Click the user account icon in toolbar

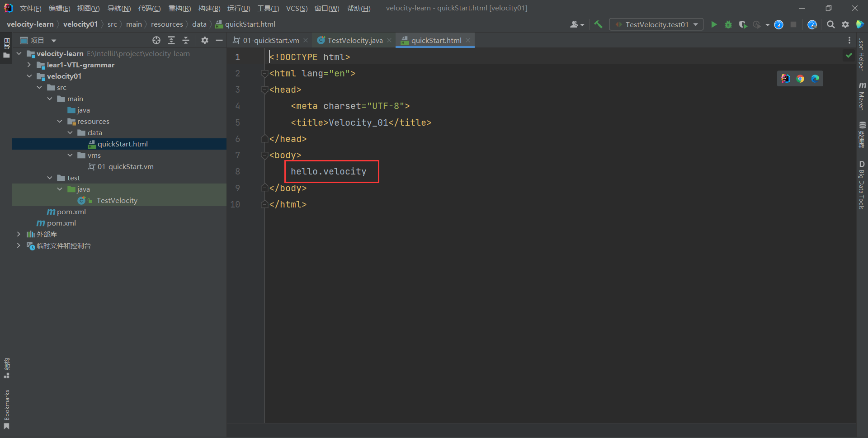(574, 24)
